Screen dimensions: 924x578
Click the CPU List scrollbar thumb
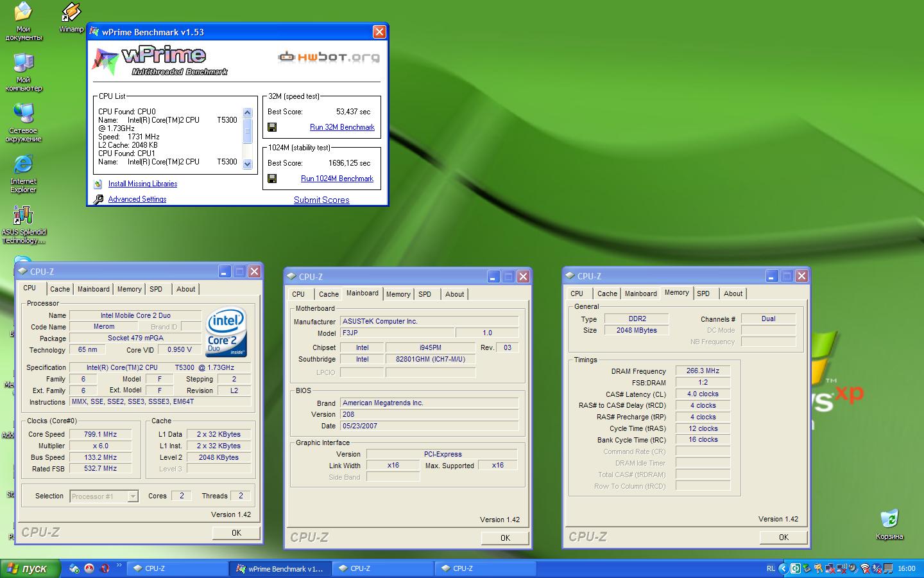(x=248, y=132)
